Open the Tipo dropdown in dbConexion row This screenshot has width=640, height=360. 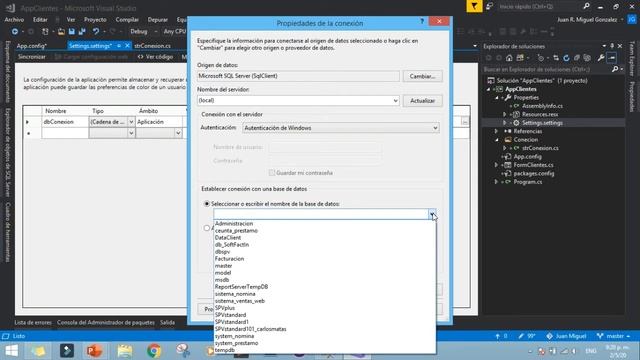click(x=131, y=122)
